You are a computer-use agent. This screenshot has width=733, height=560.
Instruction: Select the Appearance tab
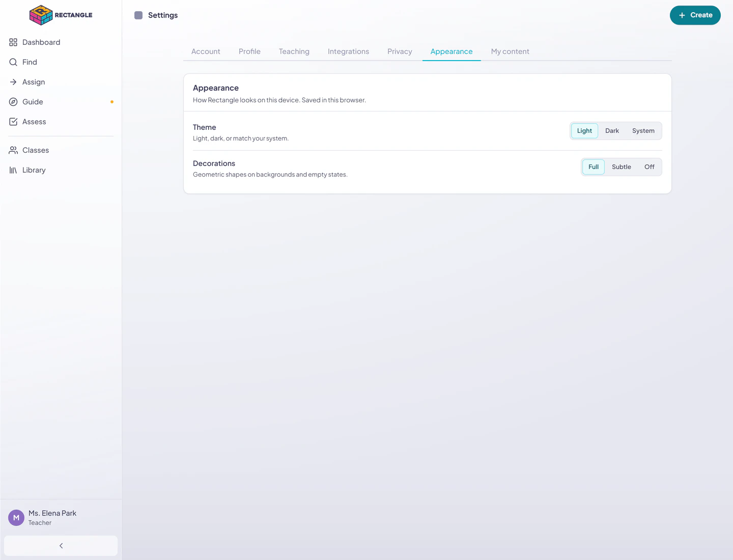pyautogui.click(x=452, y=51)
